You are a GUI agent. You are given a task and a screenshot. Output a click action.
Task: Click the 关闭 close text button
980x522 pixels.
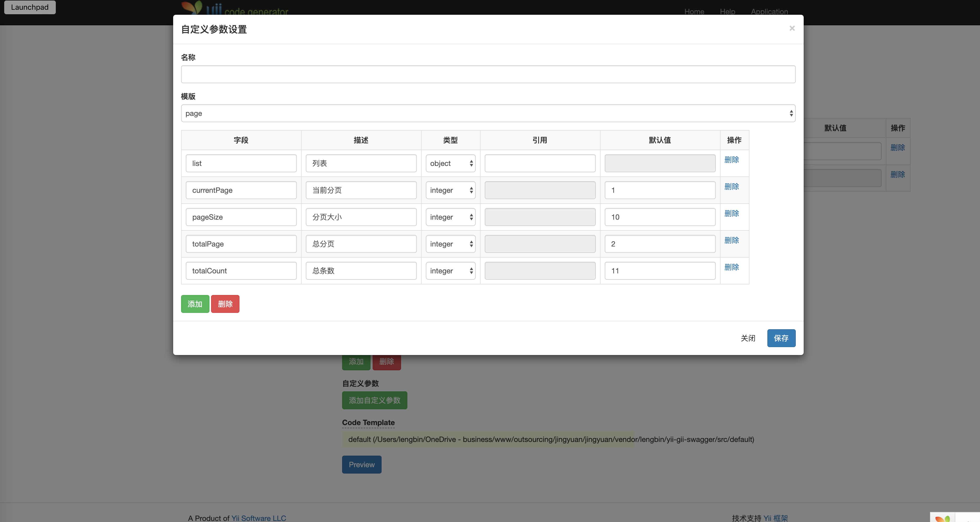(x=748, y=338)
